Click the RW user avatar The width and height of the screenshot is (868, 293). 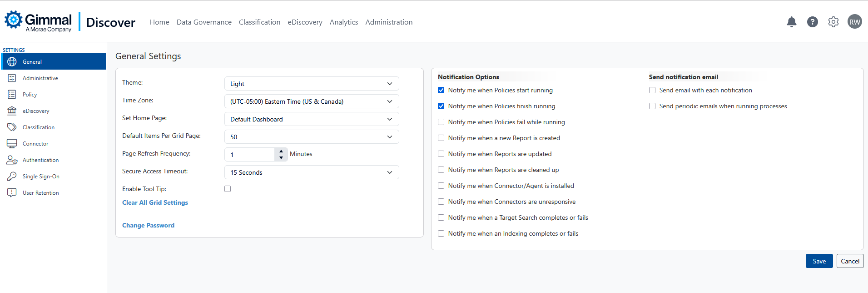854,22
